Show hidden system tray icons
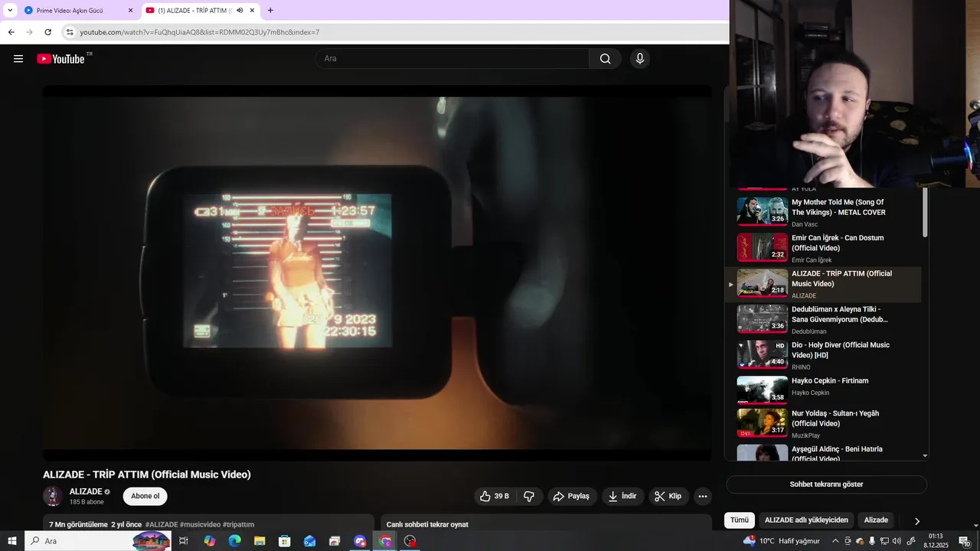The height and width of the screenshot is (551, 980). pos(835,541)
